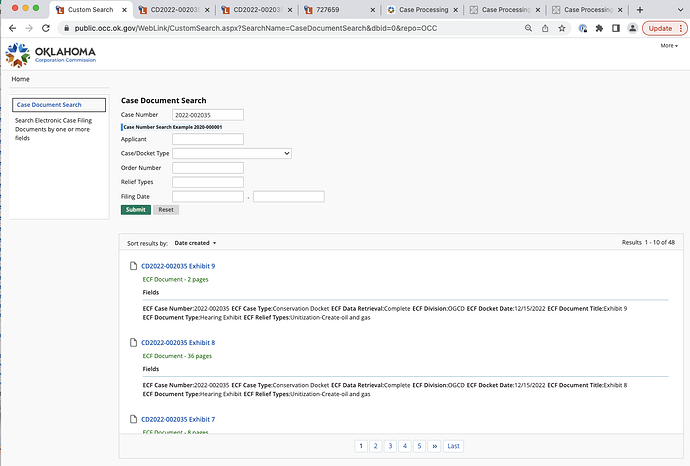The image size is (690, 466).
Task: Close the Custom Search tab
Action: (x=125, y=10)
